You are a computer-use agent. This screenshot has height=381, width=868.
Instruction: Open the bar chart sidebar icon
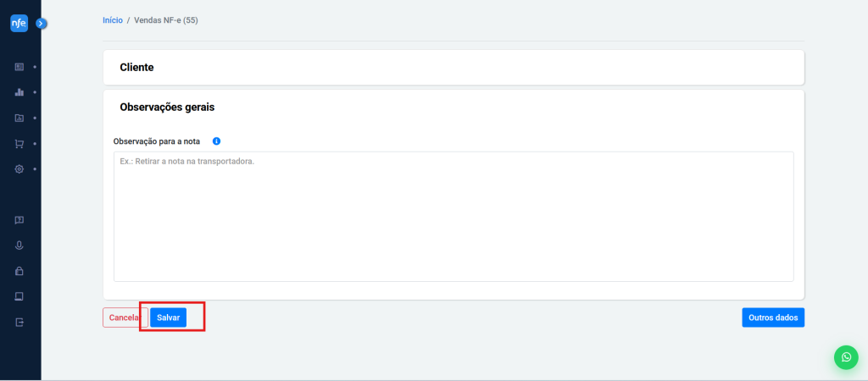pyautogui.click(x=19, y=91)
